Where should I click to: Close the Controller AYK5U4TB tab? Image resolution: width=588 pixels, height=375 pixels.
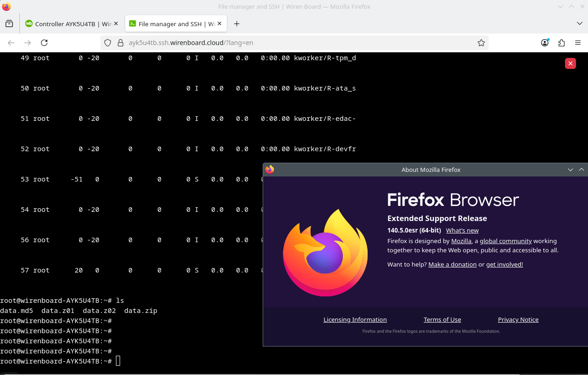click(116, 24)
